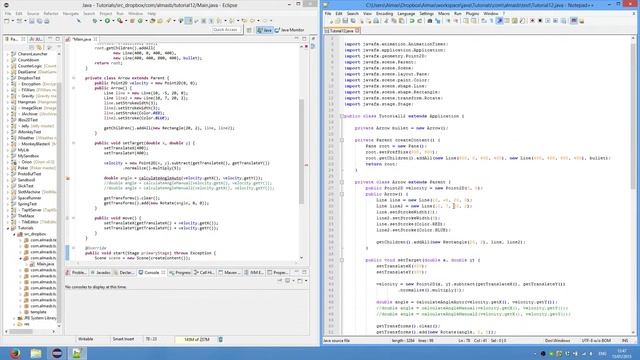Open the Eclipse Navigate menu
Image resolution: width=640 pixels, height=360 pixels.
pos(71,13)
